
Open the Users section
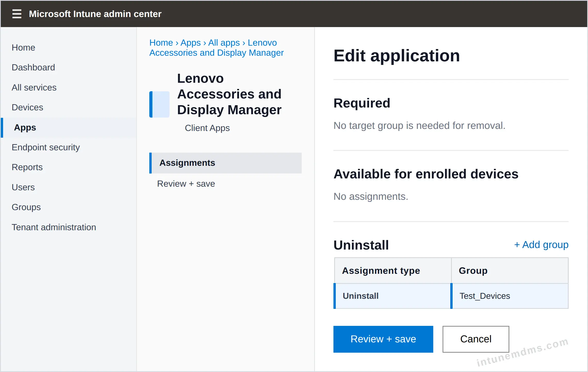tap(23, 187)
